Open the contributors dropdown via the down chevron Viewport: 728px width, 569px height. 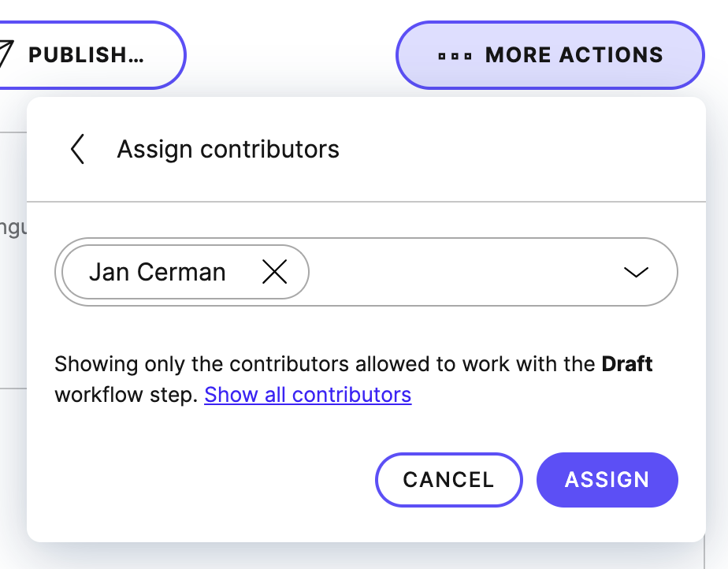(x=635, y=271)
